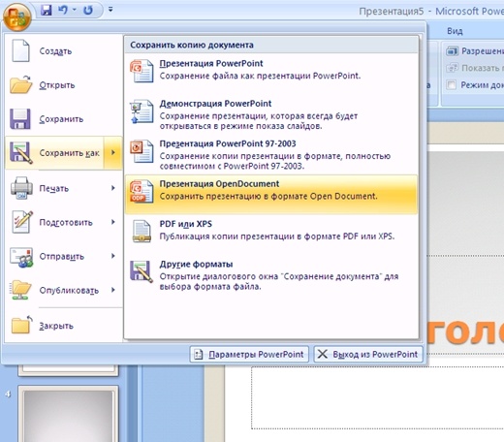This screenshot has width=504, height=442.
Task: Click the Undo arrow in quick access toolbar
Action: point(62,10)
